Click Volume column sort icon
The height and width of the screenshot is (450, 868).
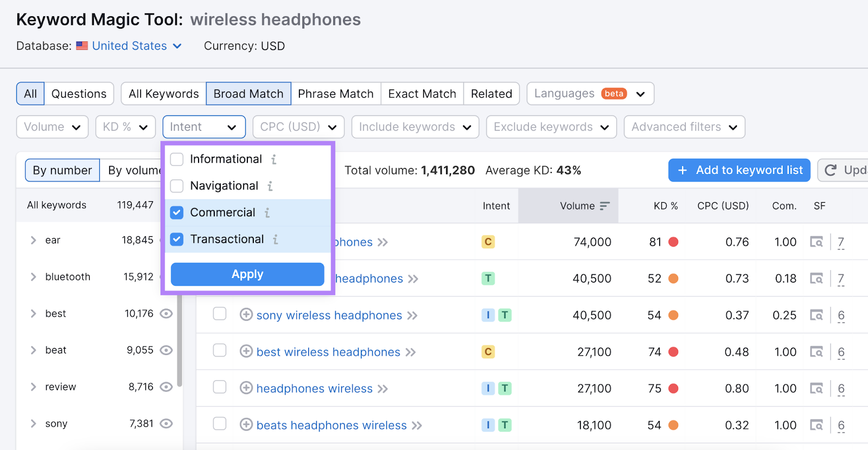click(605, 206)
